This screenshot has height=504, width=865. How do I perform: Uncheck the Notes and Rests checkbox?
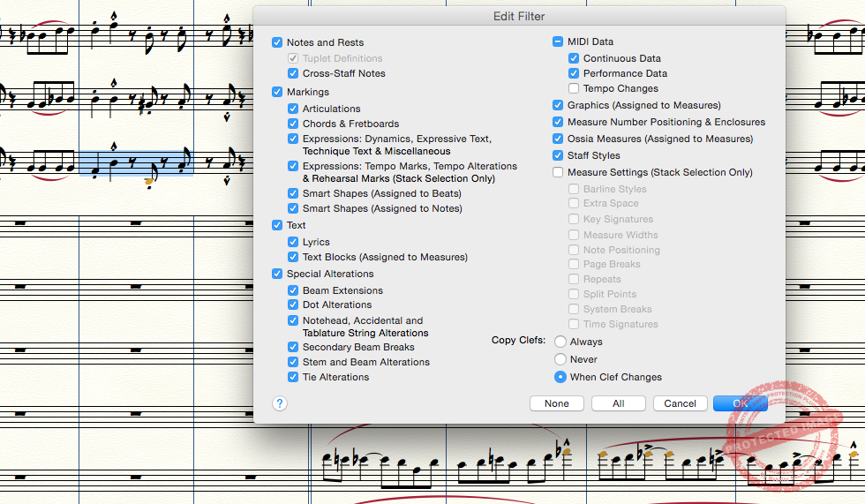(278, 42)
